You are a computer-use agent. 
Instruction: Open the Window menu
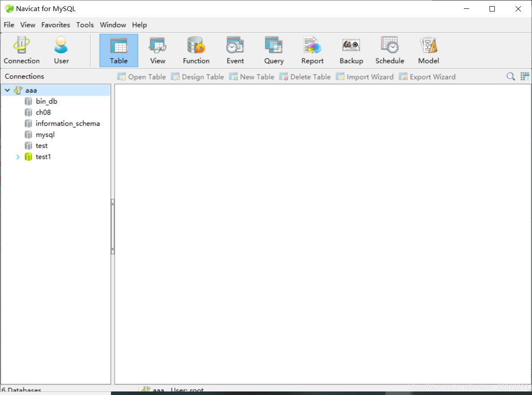[113, 25]
